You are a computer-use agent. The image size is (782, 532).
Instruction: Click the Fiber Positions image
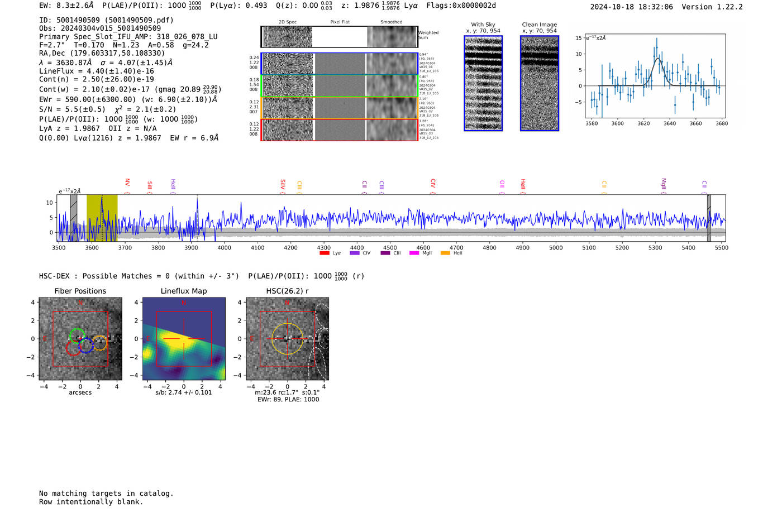tap(80, 339)
